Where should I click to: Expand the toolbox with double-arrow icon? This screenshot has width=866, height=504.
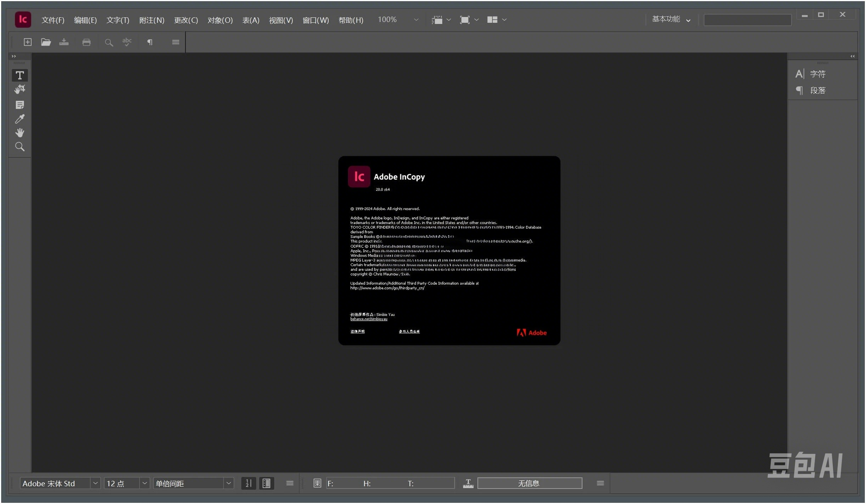pyautogui.click(x=14, y=56)
